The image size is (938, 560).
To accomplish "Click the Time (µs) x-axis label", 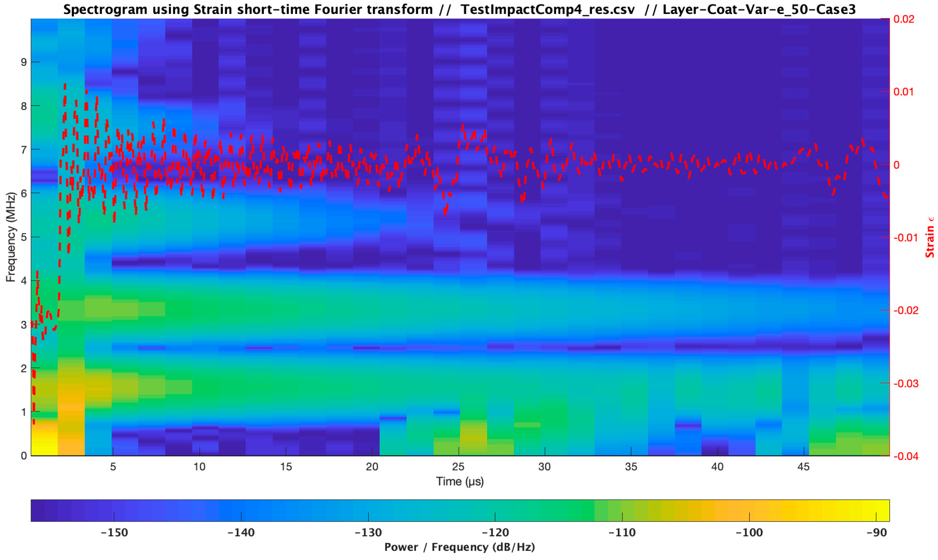I will (459, 482).
